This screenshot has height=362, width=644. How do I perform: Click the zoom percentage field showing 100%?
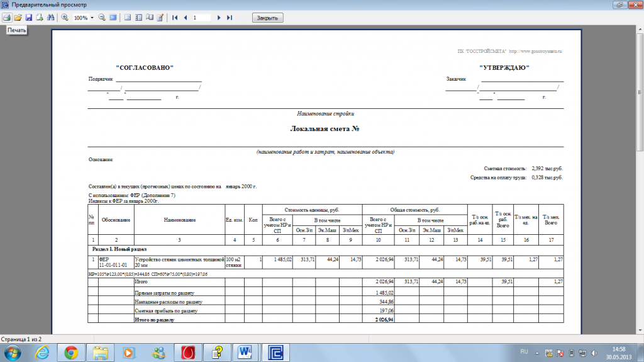[x=81, y=18]
